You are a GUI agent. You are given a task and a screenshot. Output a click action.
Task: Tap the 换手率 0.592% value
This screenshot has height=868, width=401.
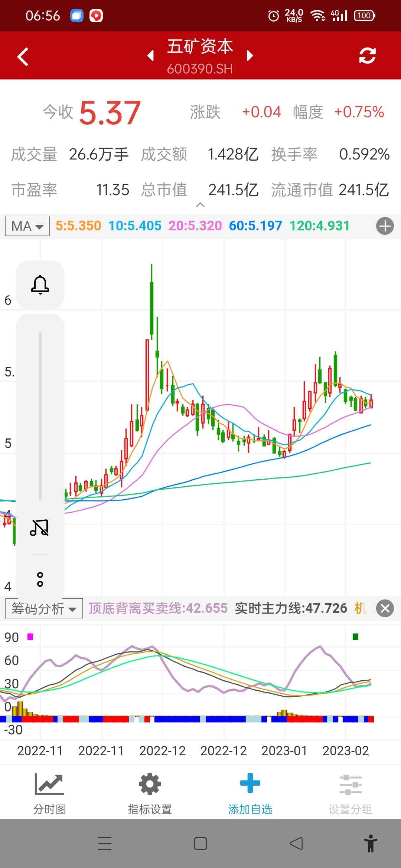364,154
